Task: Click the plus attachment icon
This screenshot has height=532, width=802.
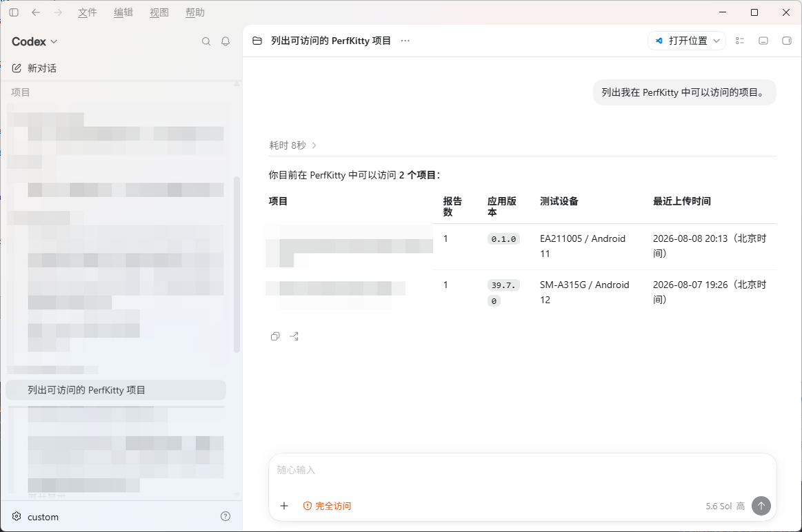Action: pos(284,506)
